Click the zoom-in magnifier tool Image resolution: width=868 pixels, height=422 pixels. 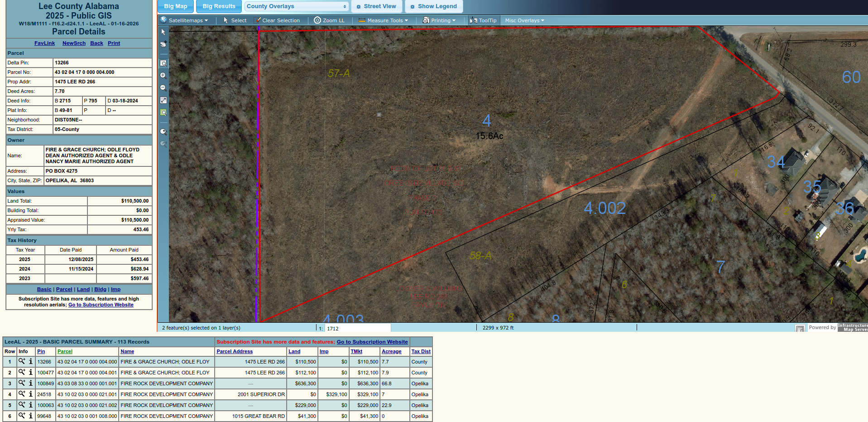tap(163, 76)
